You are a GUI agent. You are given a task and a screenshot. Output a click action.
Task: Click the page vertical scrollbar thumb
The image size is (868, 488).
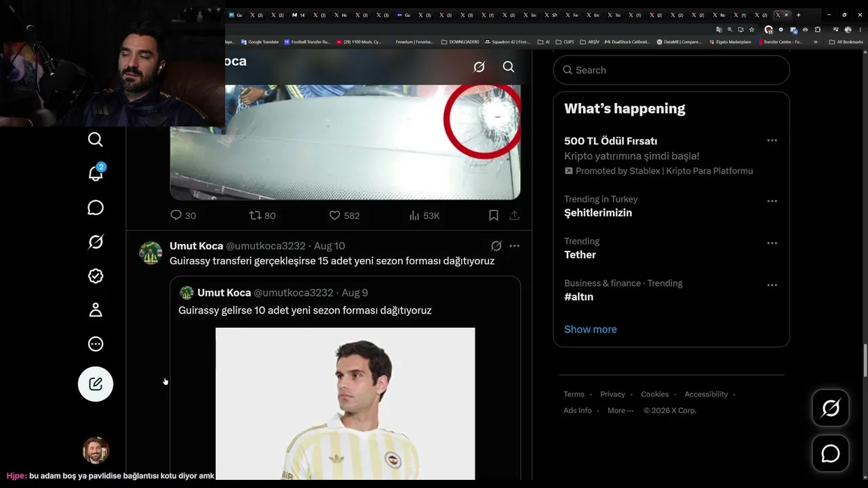[x=865, y=361]
